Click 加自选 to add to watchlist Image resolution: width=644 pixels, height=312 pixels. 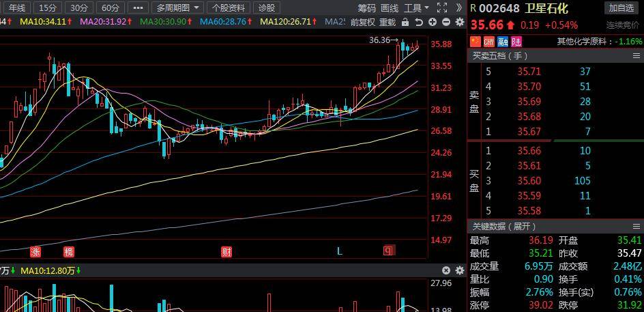(621, 8)
